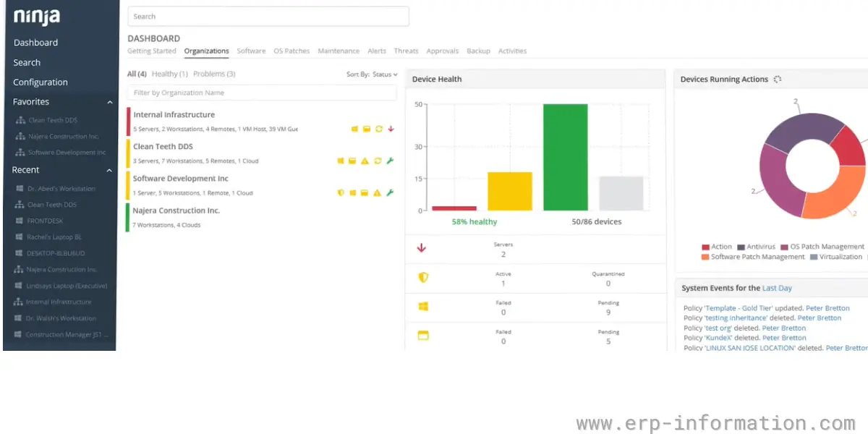Click the Windows patch icon for Software Development Inc

click(353, 192)
